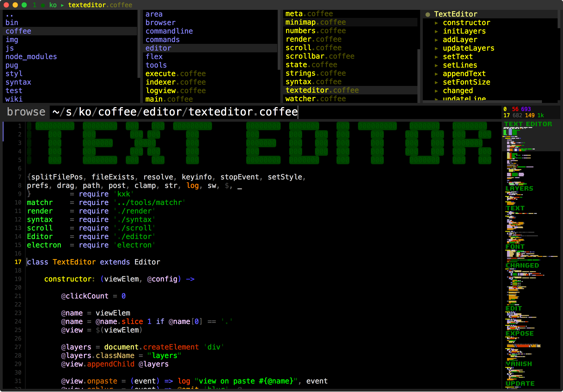Image resolution: width=563 pixels, height=392 pixels.
Task: Click the arrow icon beside updateLayers
Action: [x=436, y=49]
